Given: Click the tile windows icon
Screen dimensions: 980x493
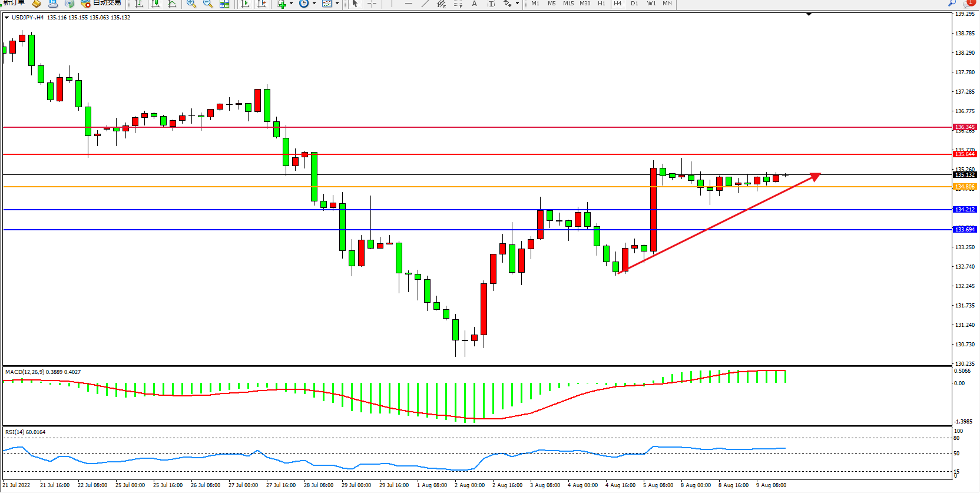Looking at the screenshot, I should [x=224, y=4].
